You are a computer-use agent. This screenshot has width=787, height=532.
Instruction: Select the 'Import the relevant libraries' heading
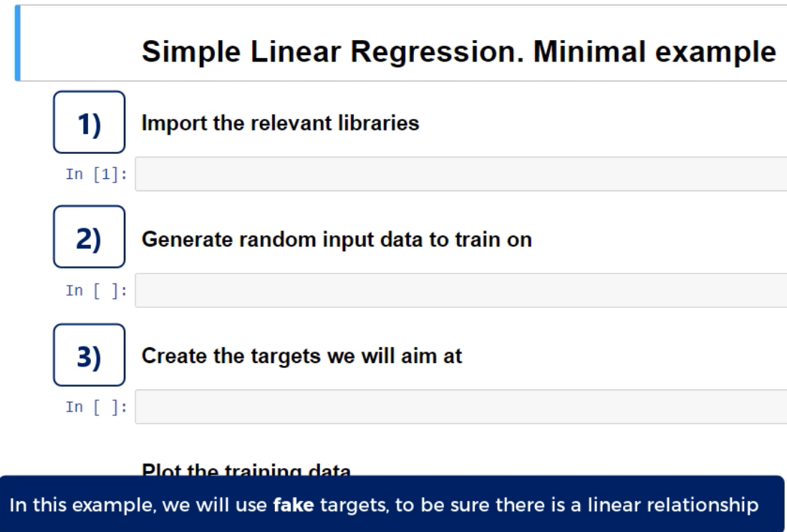(280, 123)
